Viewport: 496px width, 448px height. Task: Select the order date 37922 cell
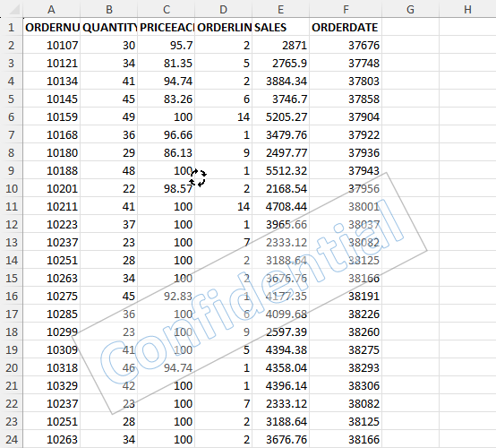point(346,135)
